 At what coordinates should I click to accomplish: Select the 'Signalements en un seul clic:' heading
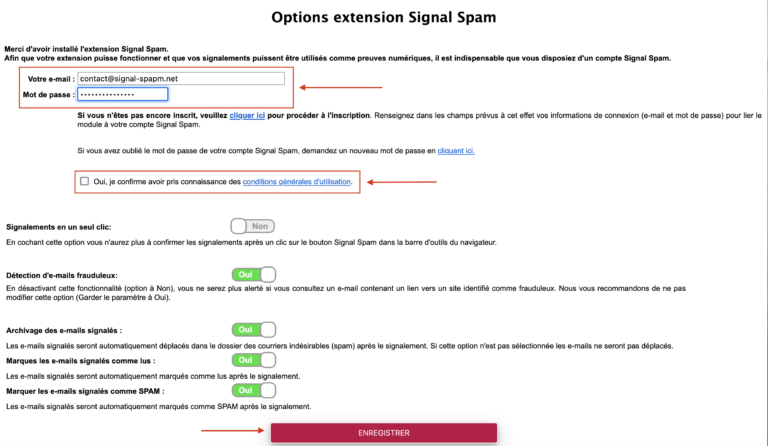[x=58, y=227]
